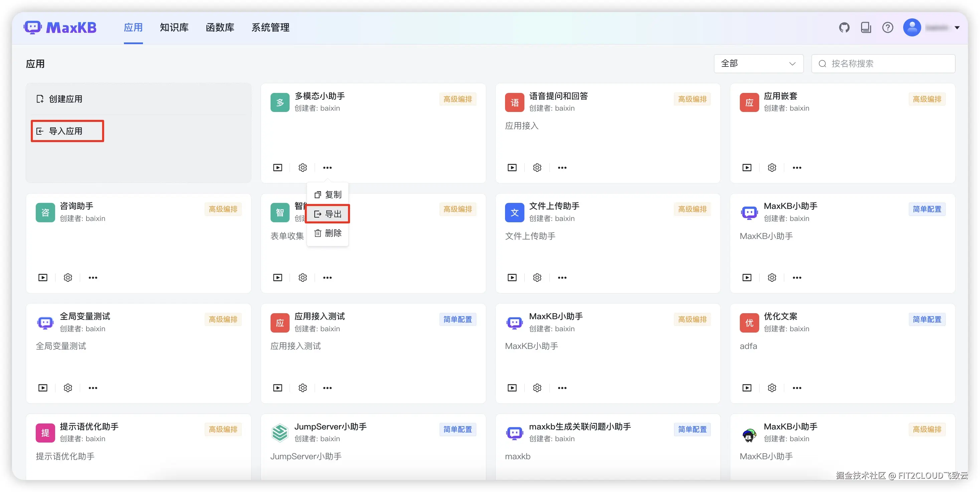Open more options on 应用嵌套 card
The height and width of the screenshot is (492, 980).
[x=797, y=167]
